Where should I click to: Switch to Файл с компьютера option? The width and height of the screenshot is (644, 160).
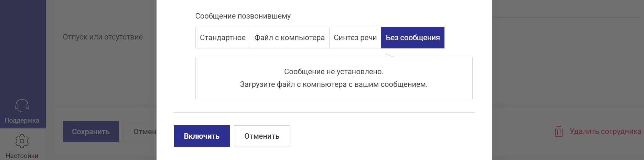[290, 38]
